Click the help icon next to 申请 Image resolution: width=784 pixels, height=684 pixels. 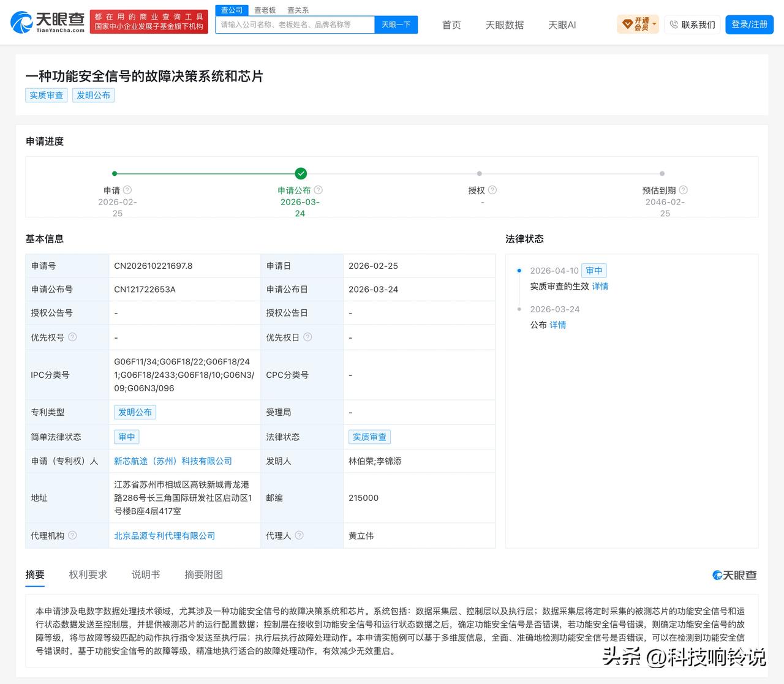tap(127, 190)
